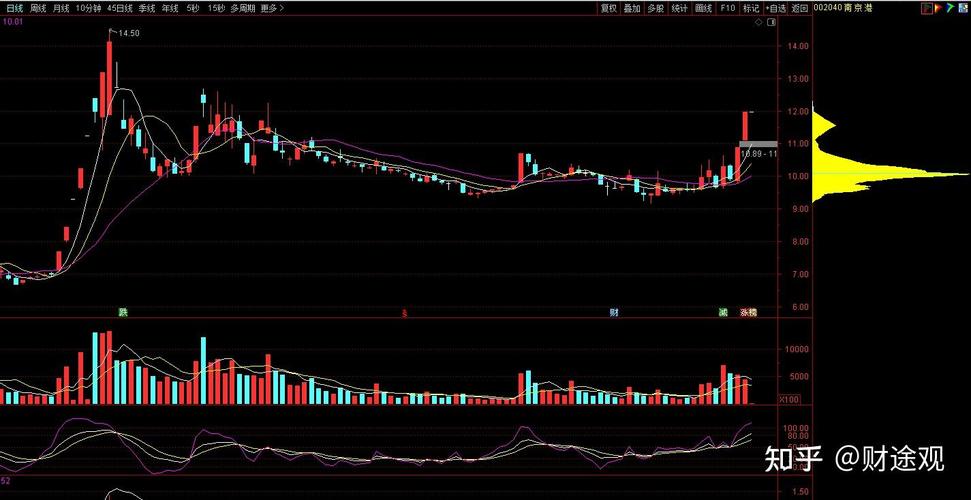The width and height of the screenshot is (971, 500).
Task: Click the 涨榜 marker at chart bottom
Action: coord(748,312)
